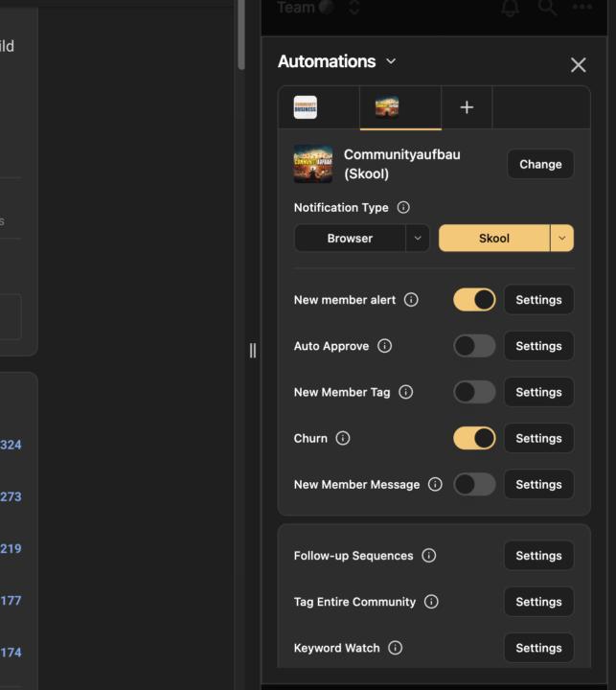The image size is (616, 690).
Task: Open the Skool notification dropdown arrow
Action: coord(562,238)
